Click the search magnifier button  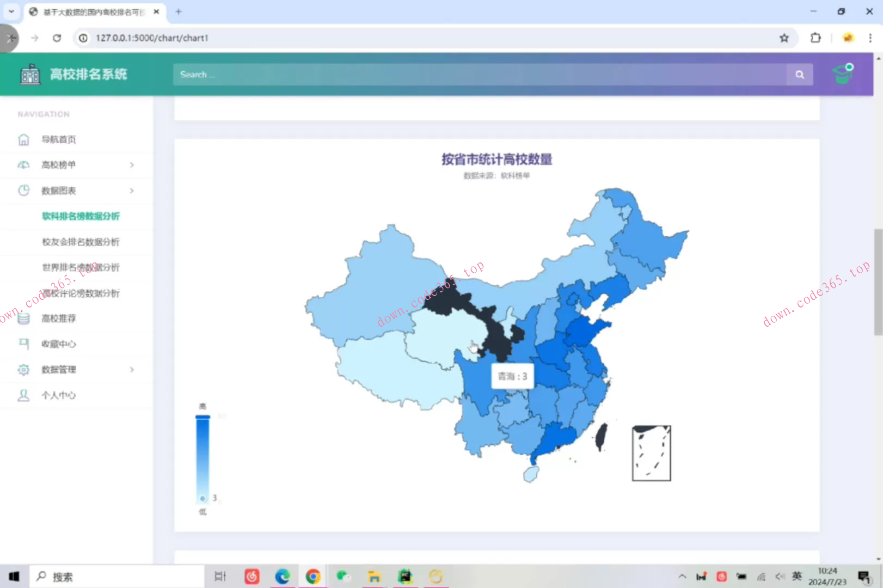799,75
